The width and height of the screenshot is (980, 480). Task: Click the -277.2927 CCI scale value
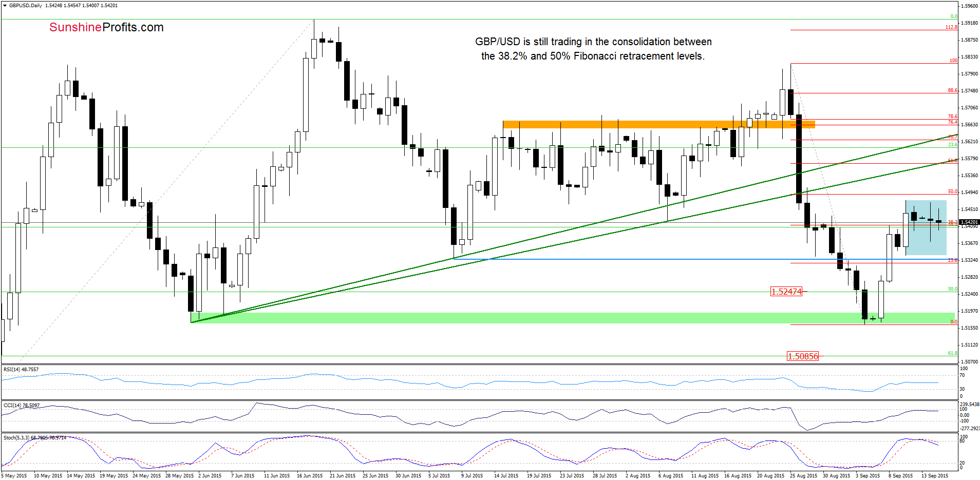[969, 428]
